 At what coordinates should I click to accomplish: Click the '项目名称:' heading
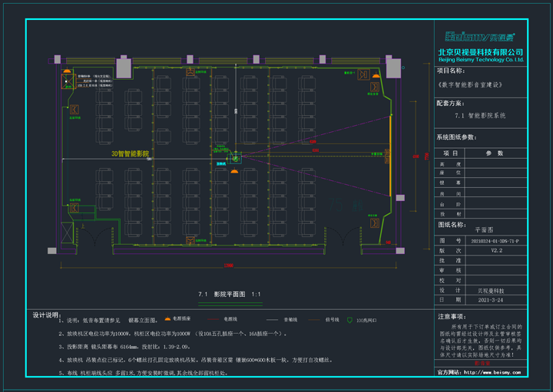[451, 71]
